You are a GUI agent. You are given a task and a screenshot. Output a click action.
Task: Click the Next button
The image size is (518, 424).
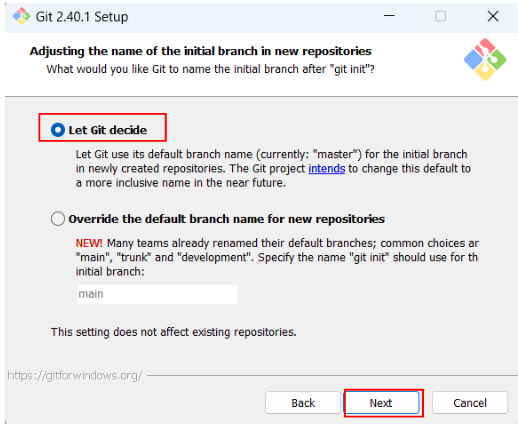click(x=381, y=403)
